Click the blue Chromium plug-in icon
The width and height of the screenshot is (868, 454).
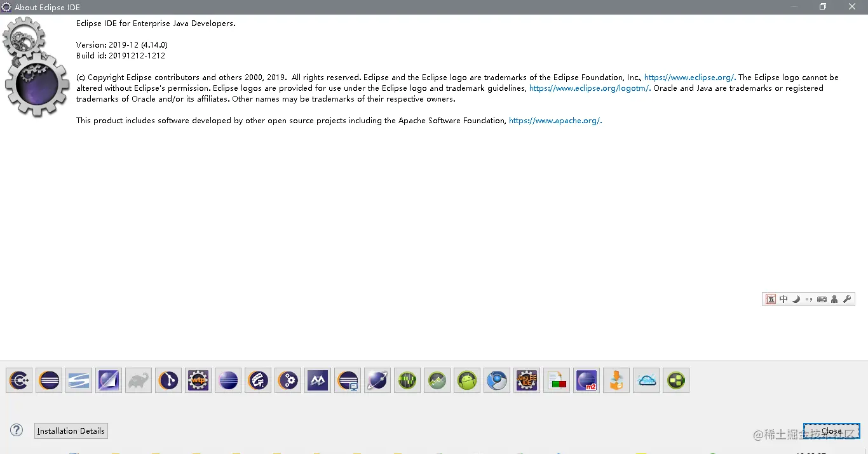coord(497,380)
